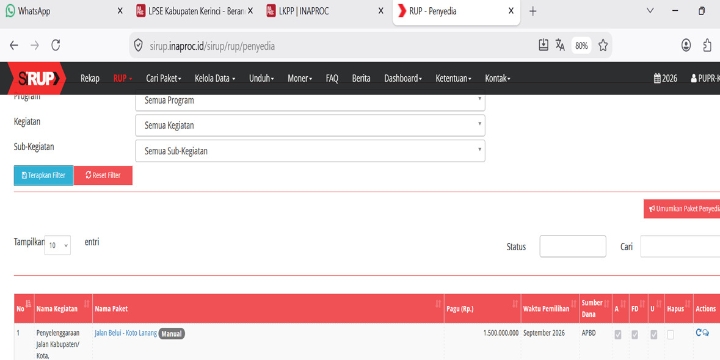Click the browser forward arrow
Image resolution: width=720 pixels, height=360 pixels.
34,45
